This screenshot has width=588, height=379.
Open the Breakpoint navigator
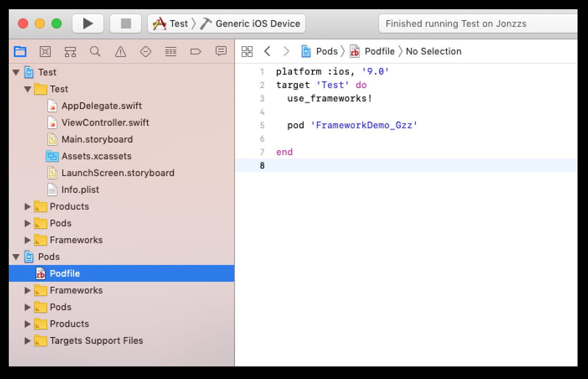tap(196, 52)
